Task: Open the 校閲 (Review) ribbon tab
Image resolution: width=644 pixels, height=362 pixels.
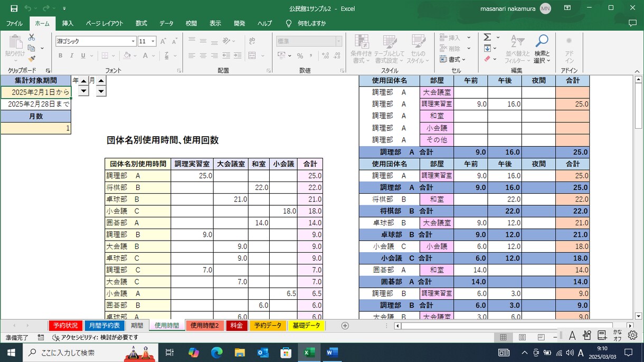Action: coord(191,23)
